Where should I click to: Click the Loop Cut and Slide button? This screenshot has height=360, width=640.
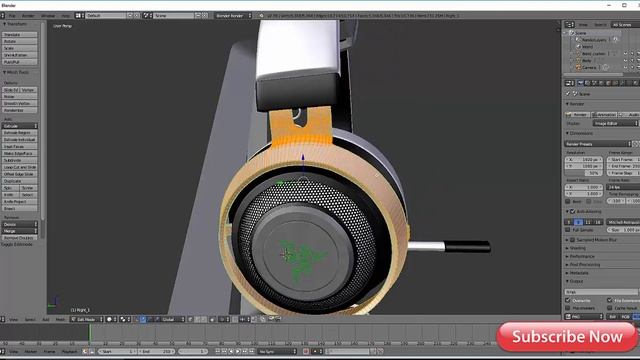point(20,167)
